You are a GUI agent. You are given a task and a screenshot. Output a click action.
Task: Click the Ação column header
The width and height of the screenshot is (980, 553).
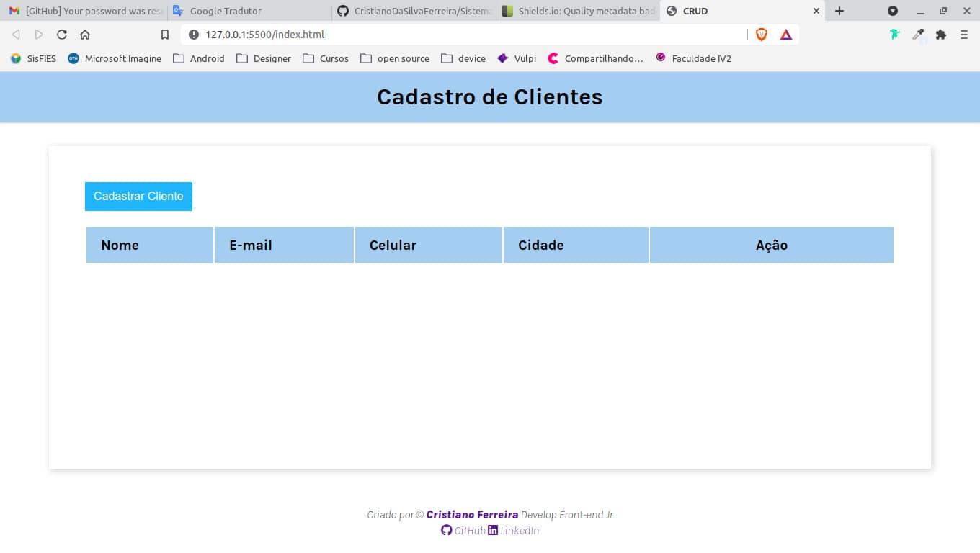(x=772, y=245)
